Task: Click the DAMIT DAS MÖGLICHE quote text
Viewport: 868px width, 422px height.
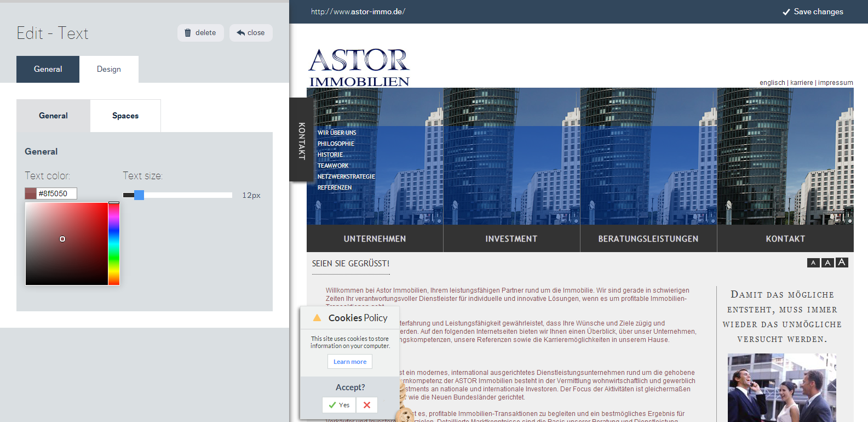Action: point(782,317)
